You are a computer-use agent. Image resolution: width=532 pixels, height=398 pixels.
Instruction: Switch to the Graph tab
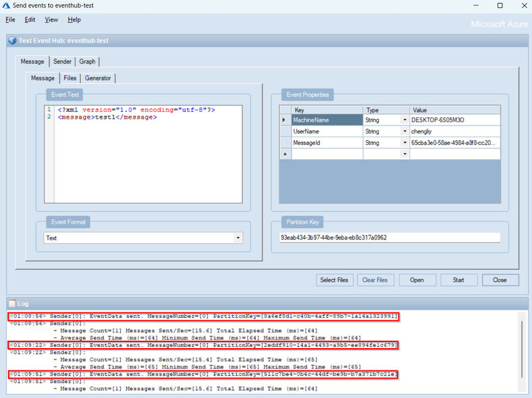pyautogui.click(x=87, y=61)
